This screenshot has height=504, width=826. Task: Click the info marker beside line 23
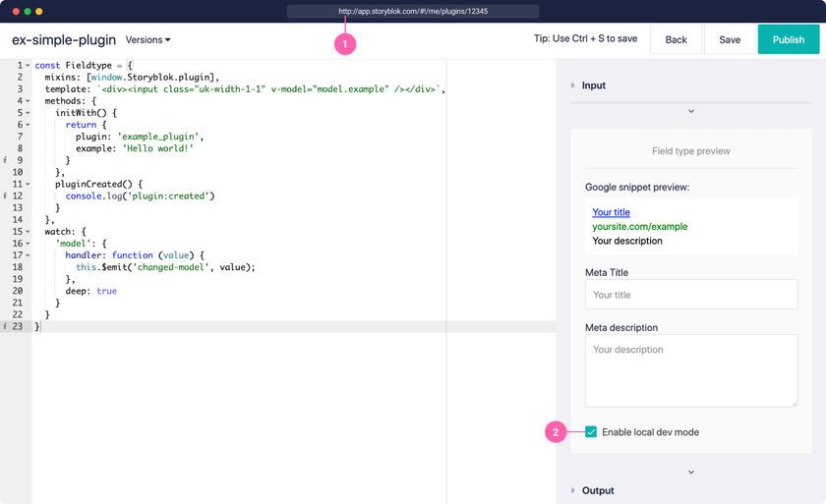(5, 326)
